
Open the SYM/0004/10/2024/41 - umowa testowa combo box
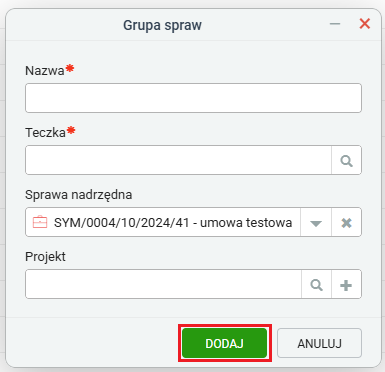click(x=163, y=222)
